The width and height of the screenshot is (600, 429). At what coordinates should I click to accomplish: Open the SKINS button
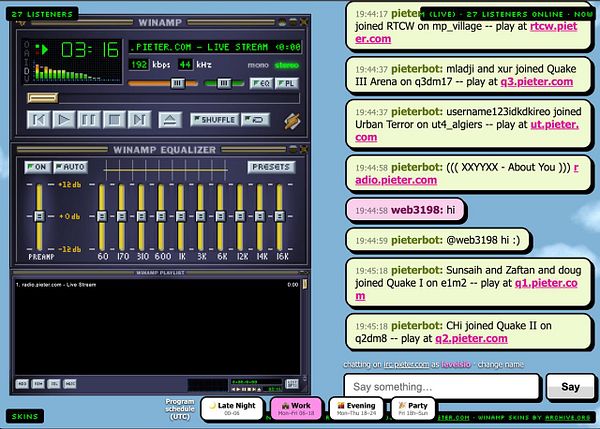pos(25,416)
